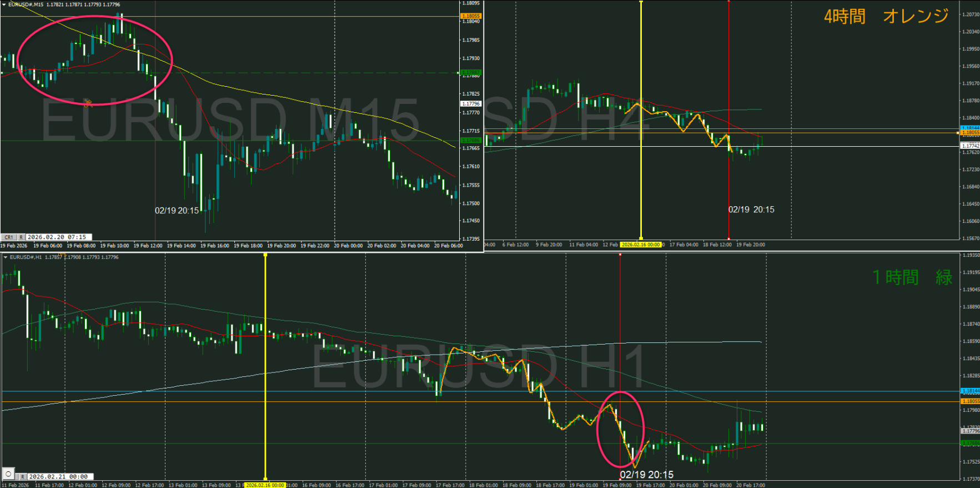Click the 2026.02.20 07:15 date field
Viewport: 980px width, 488px height.
(x=57, y=237)
